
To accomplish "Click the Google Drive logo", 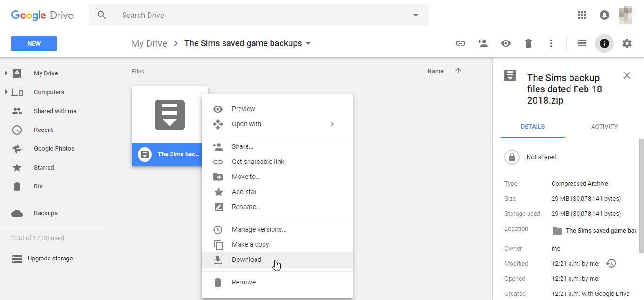I will 42,15.
